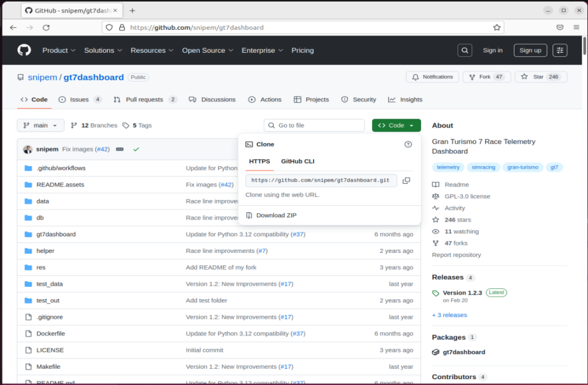Image resolution: width=588 pixels, height=385 pixels.
Task: Open Version 1.2.3 latest release
Action: pyautogui.click(x=462, y=292)
